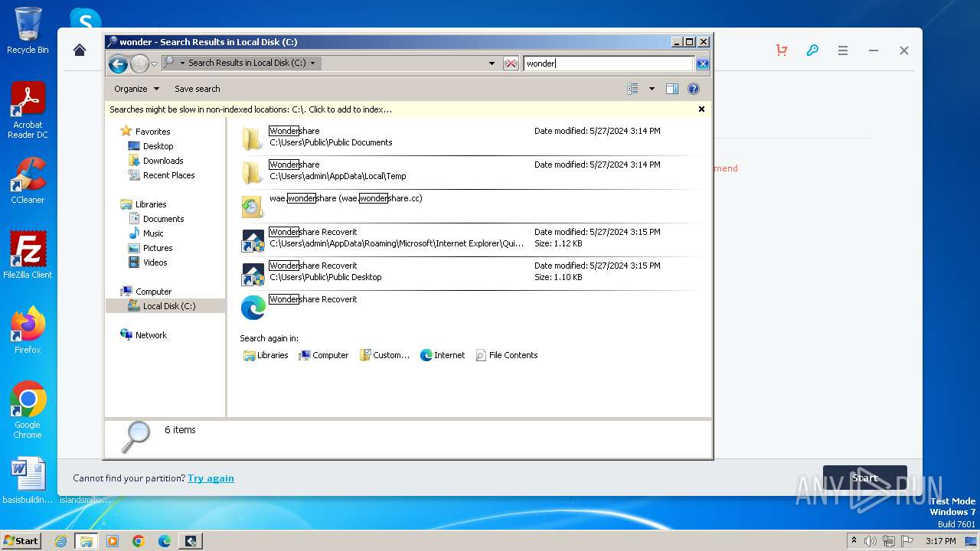Click the Explorer forward arrow button
The height and width of the screenshot is (551, 980).
[x=139, y=64]
